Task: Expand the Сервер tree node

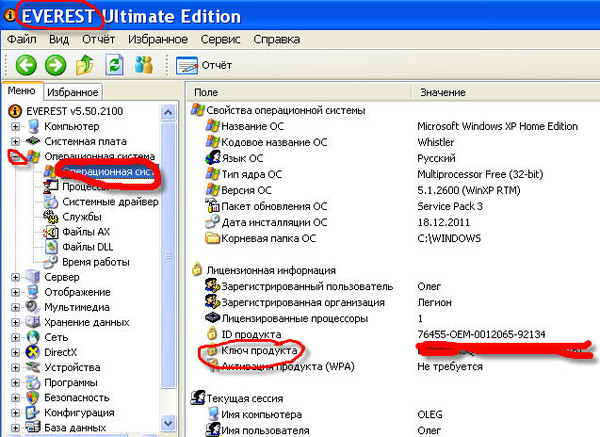Action: point(15,277)
